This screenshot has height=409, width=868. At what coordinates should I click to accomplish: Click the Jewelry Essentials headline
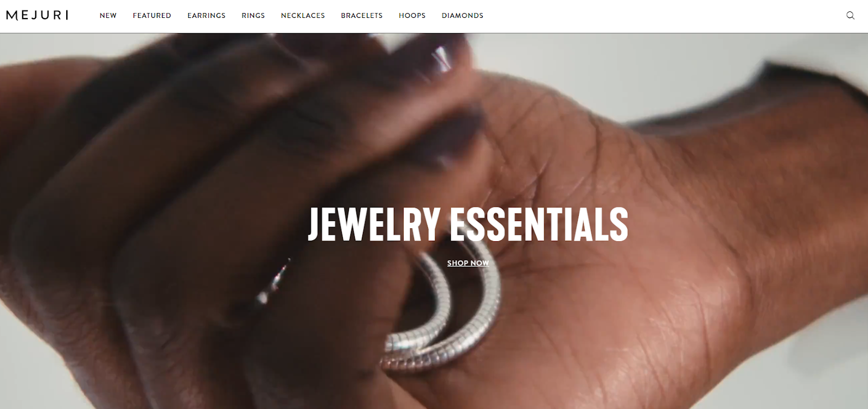(468, 223)
